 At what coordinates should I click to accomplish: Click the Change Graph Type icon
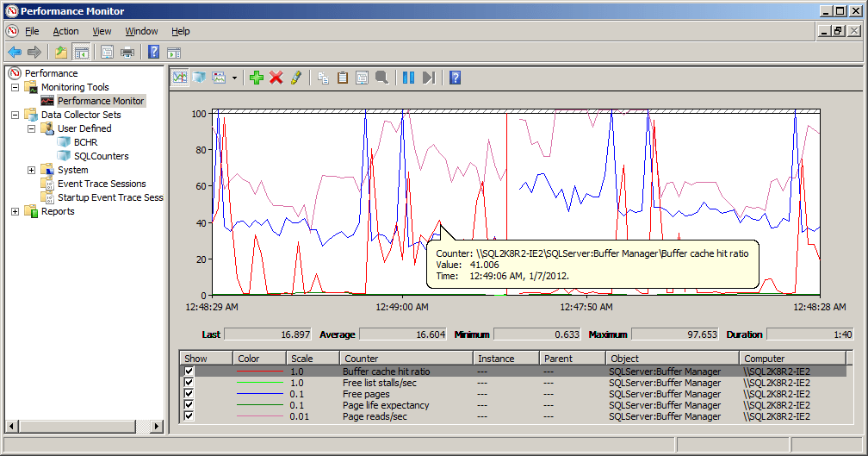tap(220, 78)
